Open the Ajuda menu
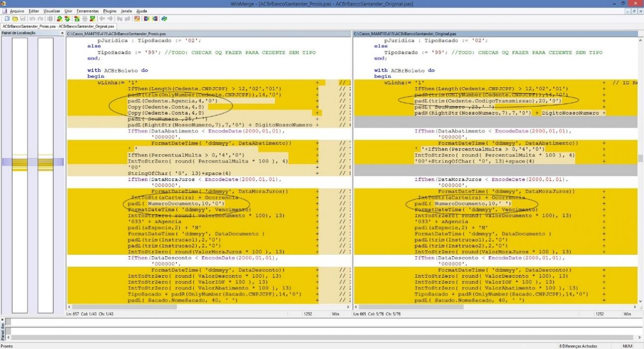644x349 pixels. coord(141,10)
